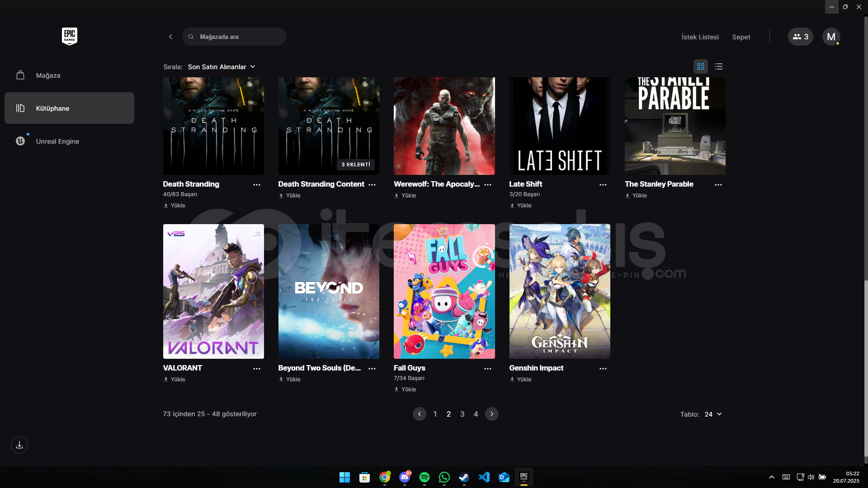
Task: Click the 3 EKLENTİ badge on Death Stranding Content
Action: point(356,164)
